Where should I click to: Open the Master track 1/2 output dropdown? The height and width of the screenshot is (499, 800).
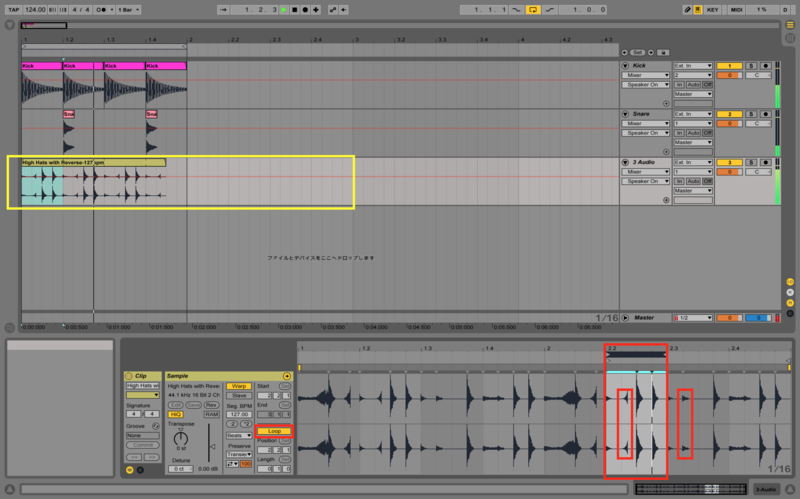pos(692,318)
